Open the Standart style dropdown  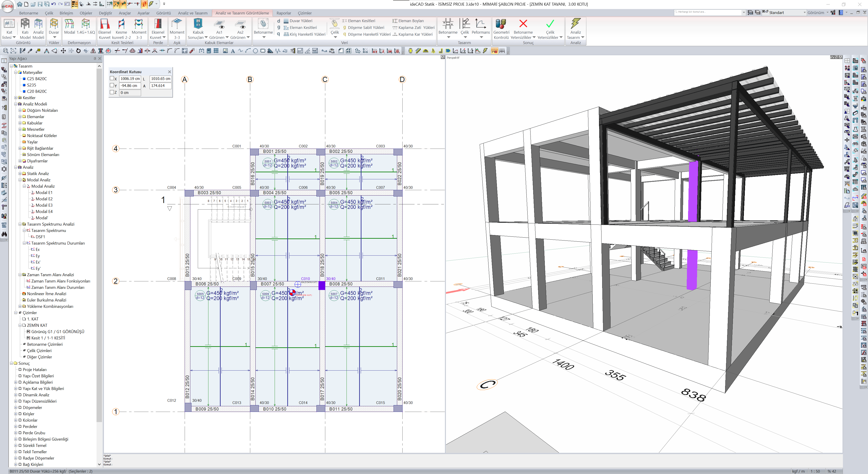pos(804,12)
